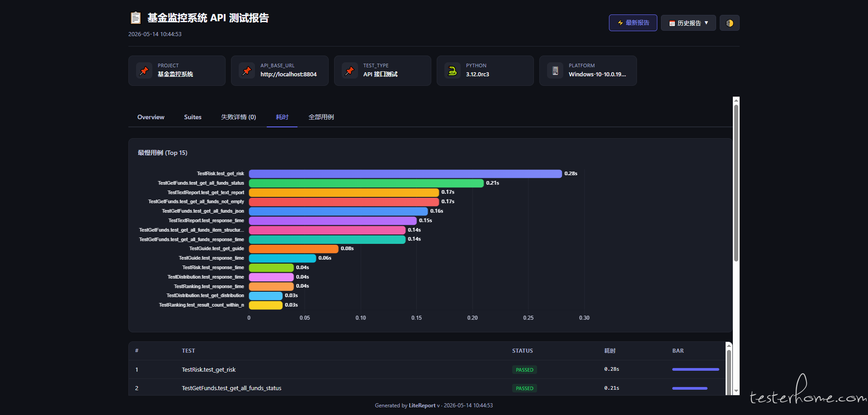
Task: Click the orange TestGuide.test_get_guide bar
Action: 294,249
